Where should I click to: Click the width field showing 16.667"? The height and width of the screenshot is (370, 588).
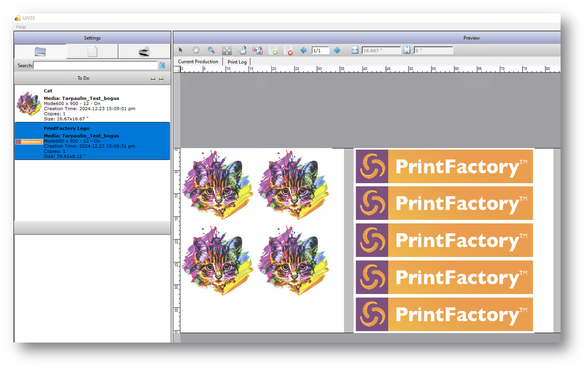pyautogui.click(x=381, y=51)
